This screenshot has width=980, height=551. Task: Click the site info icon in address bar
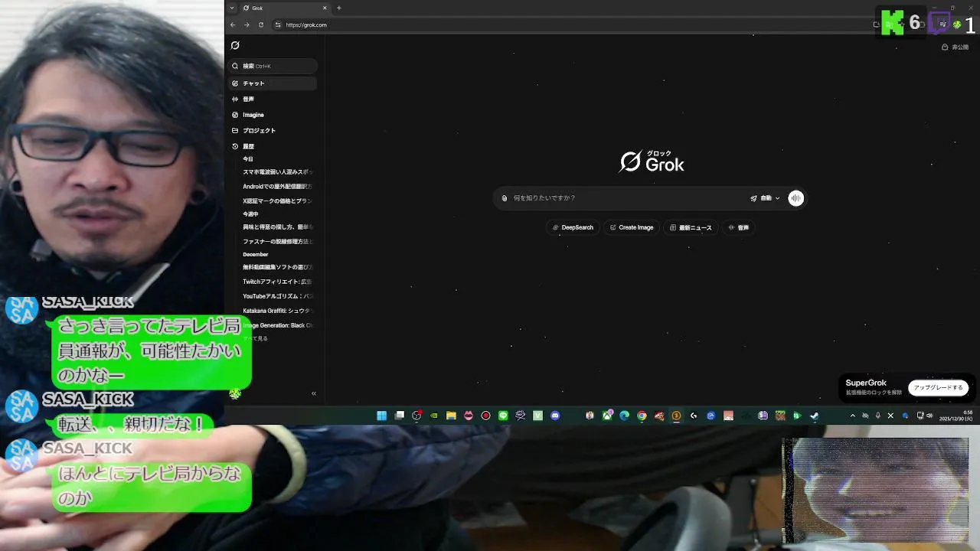tap(278, 24)
